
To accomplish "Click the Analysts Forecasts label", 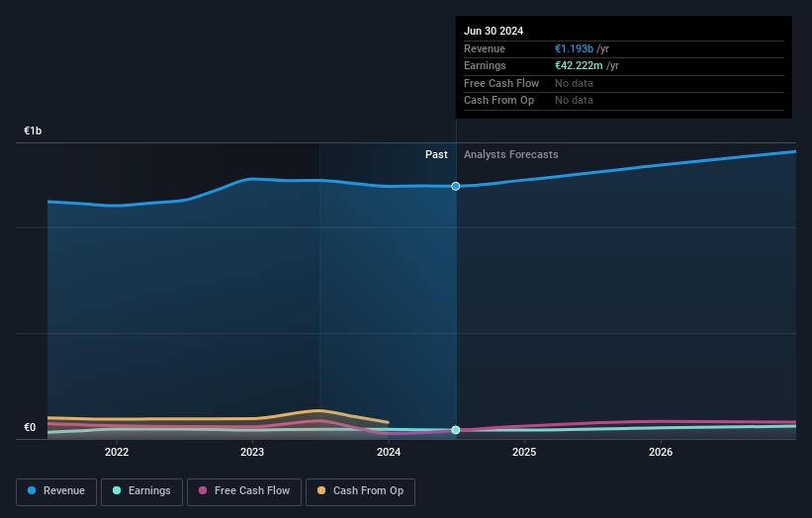I will (511, 155).
